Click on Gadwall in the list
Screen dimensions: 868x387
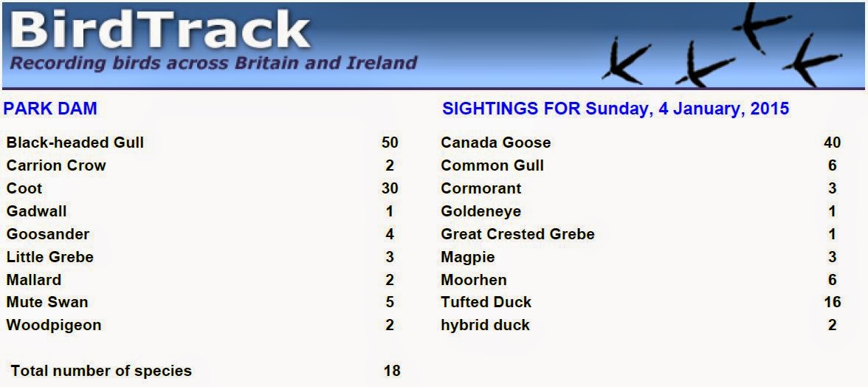[37, 211]
